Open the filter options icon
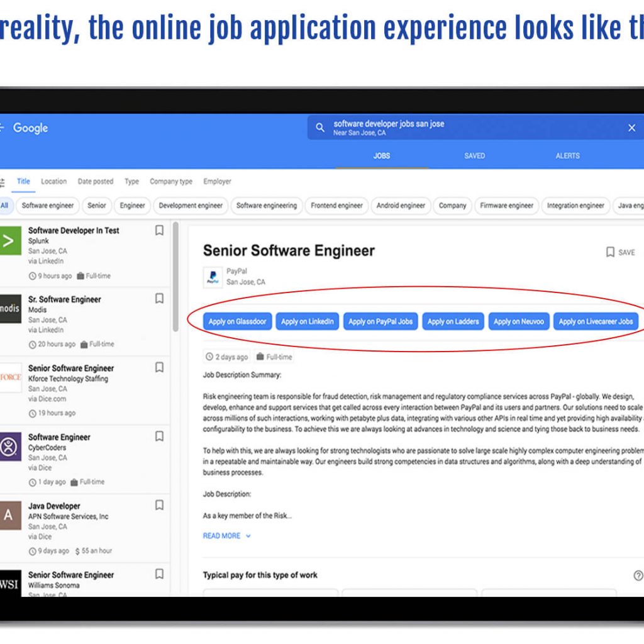Screen dimensions: 644x644 pyautogui.click(x=2, y=182)
